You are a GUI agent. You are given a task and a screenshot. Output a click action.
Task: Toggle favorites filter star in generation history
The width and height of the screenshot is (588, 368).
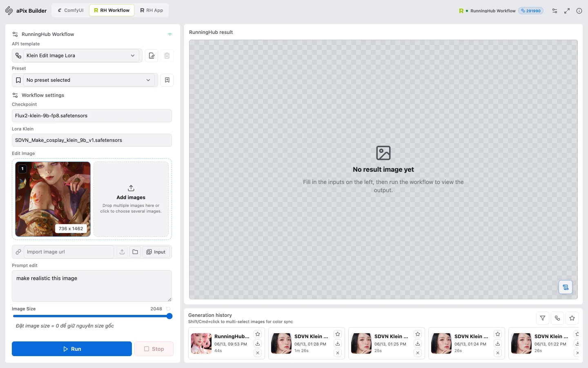(572, 318)
